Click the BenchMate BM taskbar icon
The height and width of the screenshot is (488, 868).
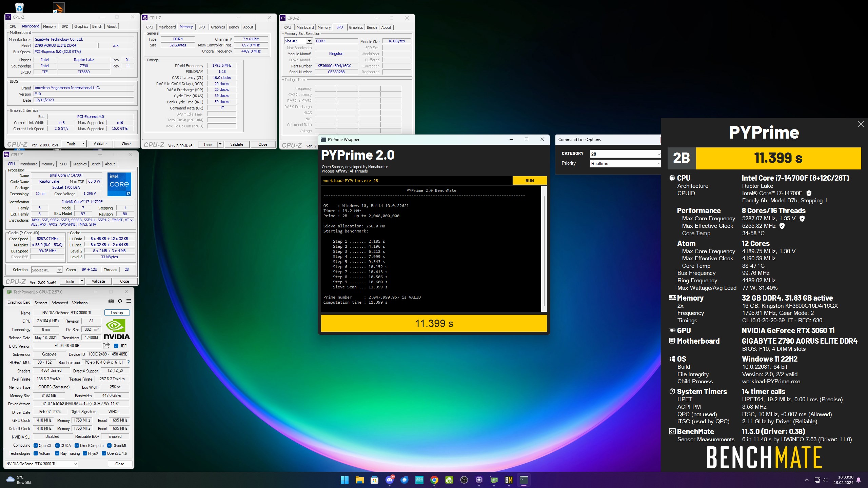pyautogui.click(x=509, y=480)
